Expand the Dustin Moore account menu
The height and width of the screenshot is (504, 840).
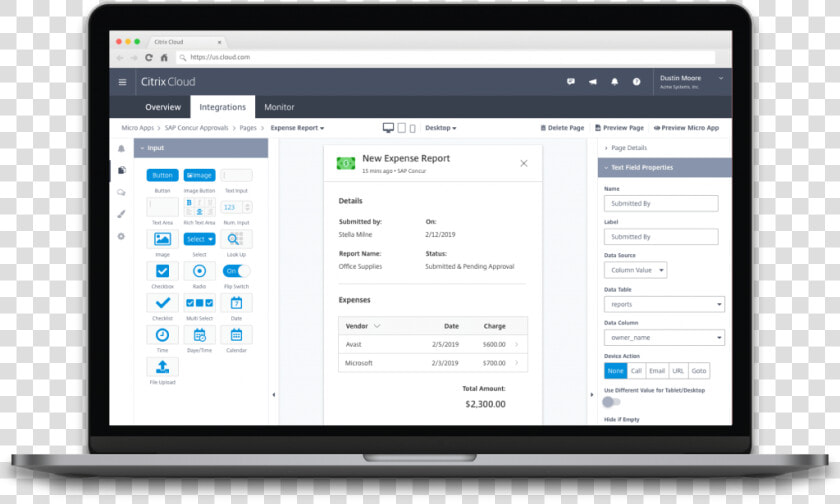(x=692, y=81)
